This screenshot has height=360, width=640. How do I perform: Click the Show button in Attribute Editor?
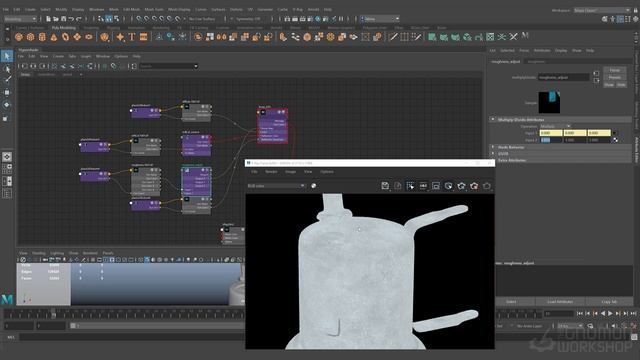[609, 85]
